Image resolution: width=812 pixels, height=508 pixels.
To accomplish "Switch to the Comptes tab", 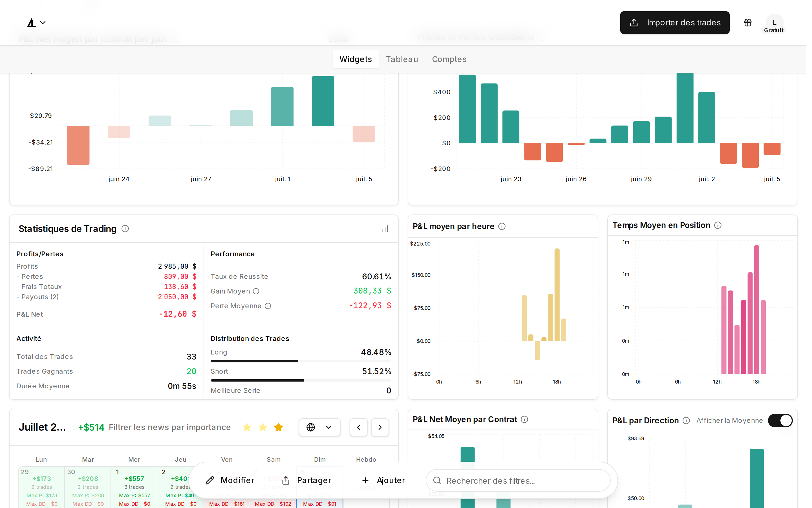I will pyautogui.click(x=449, y=59).
